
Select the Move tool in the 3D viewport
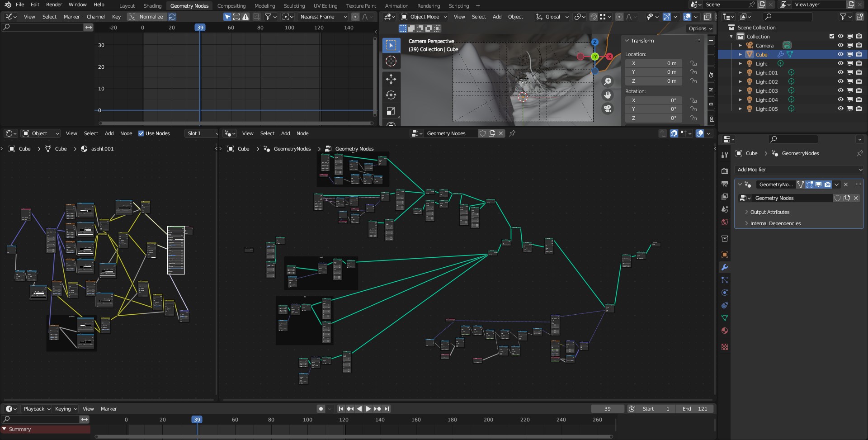391,79
